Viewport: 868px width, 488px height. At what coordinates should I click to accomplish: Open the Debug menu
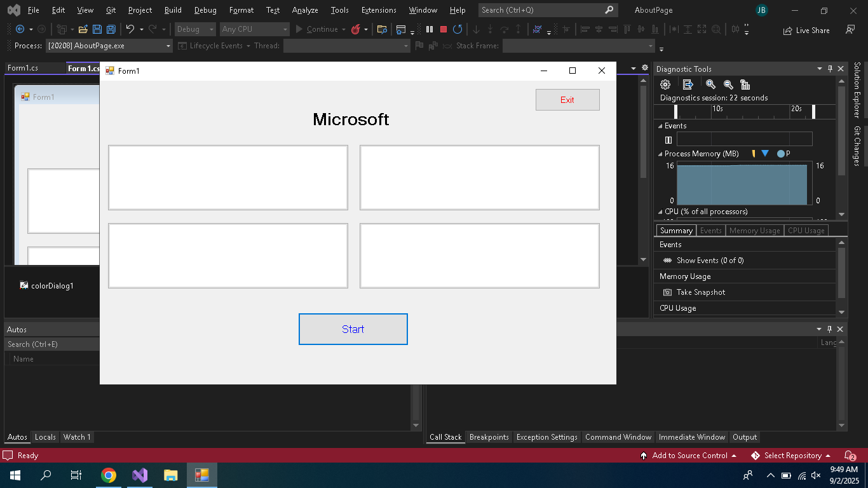click(205, 10)
